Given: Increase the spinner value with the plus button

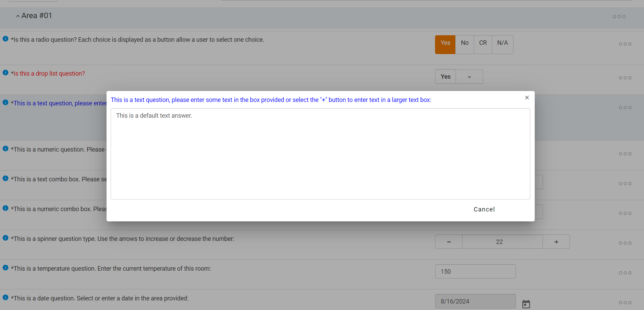Looking at the screenshot, I should coord(556,242).
